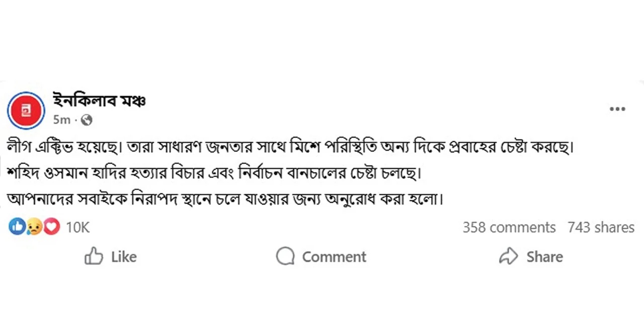View the 743 shares list
Image resolution: width=644 pixels, height=332 pixels.
pos(601,227)
